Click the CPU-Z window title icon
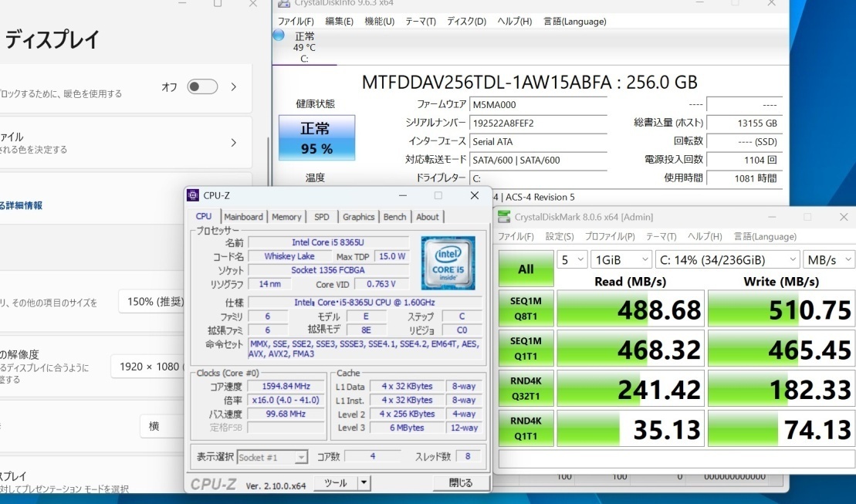Image resolution: width=856 pixels, height=504 pixels. tap(193, 195)
